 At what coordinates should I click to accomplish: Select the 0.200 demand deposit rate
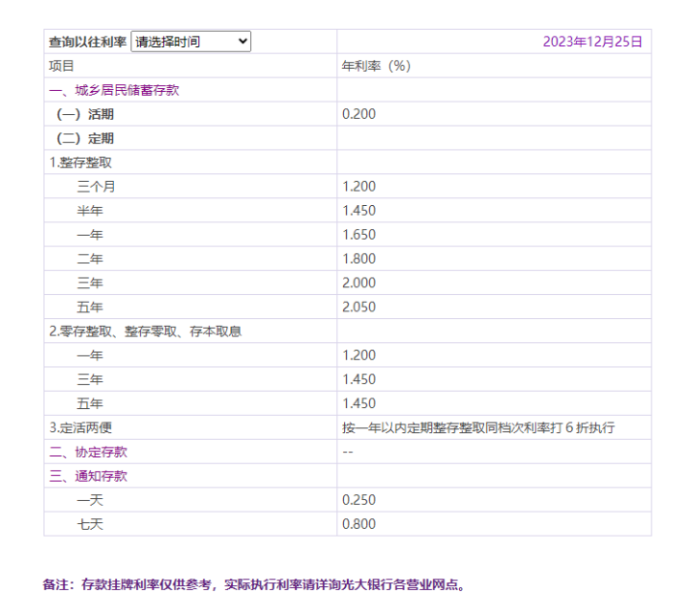pos(358,114)
